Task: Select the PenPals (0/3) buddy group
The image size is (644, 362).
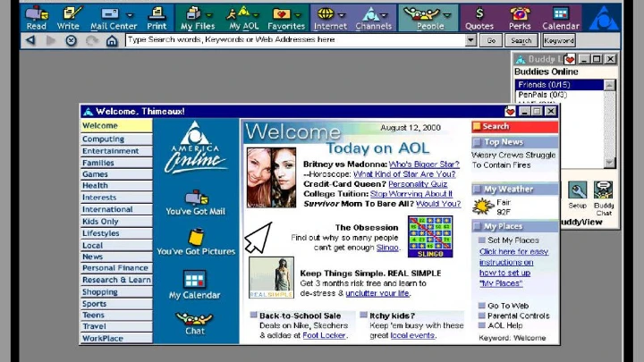Action: [x=559, y=95]
